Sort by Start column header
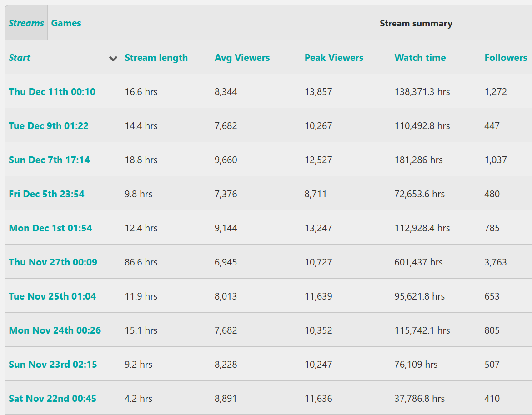This screenshot has height=415, width=532. [x=20, y=58]
